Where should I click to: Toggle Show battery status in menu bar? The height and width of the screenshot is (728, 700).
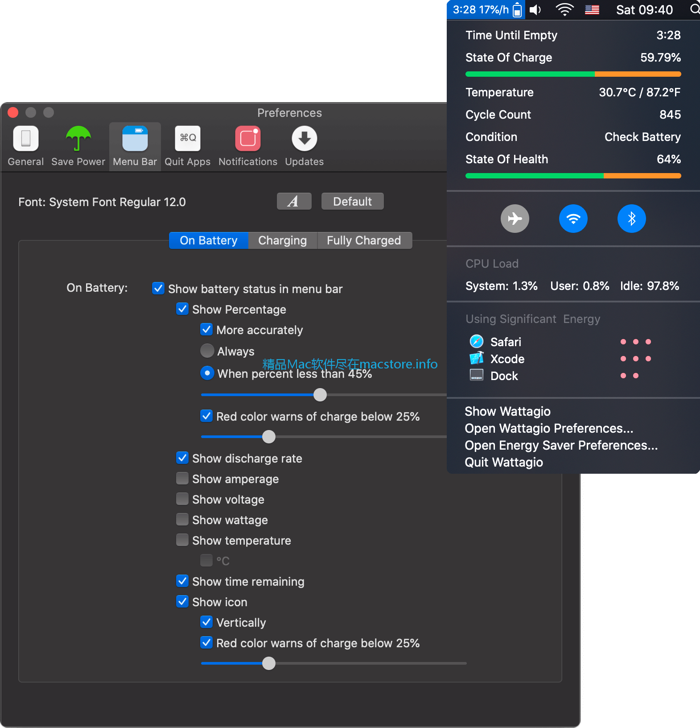tap(158, 288)
